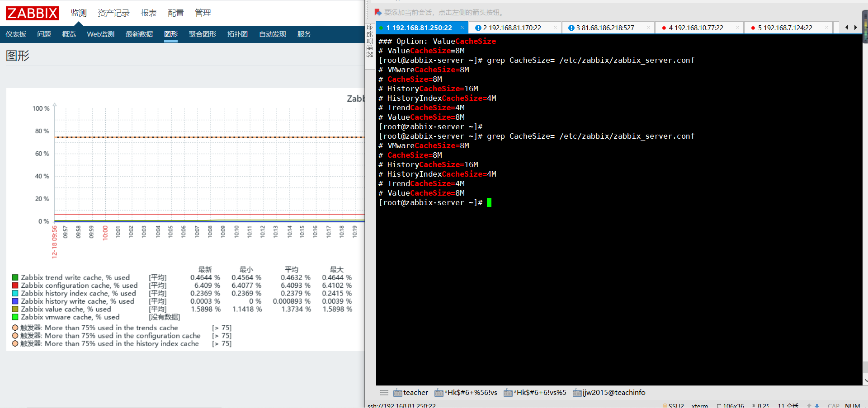Screen dimensions: 868x408
Task: Click trigger icon for configuration cache
Action: 15,336
